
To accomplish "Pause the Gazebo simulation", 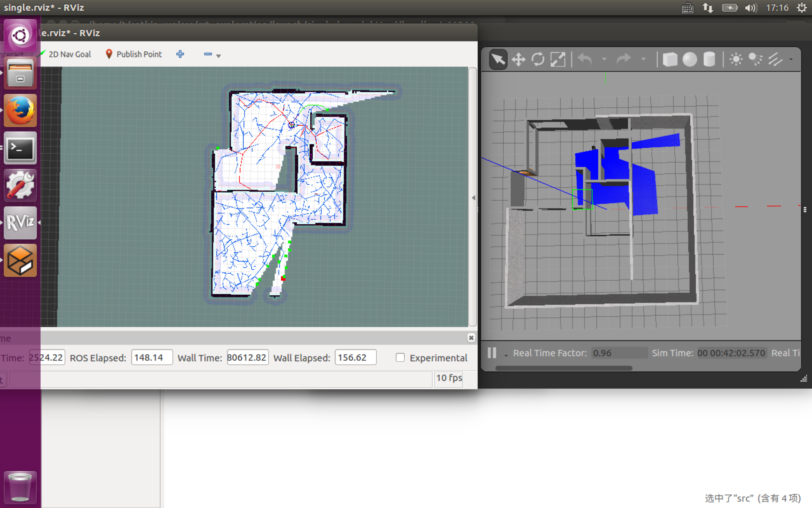I will [x=492, y=353].
